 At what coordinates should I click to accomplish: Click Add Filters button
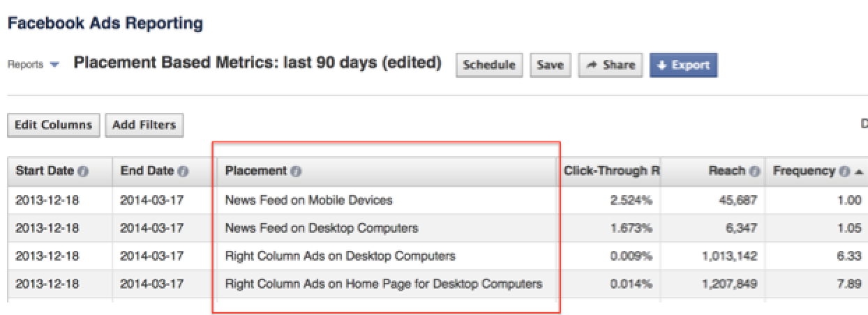(144, 125)
